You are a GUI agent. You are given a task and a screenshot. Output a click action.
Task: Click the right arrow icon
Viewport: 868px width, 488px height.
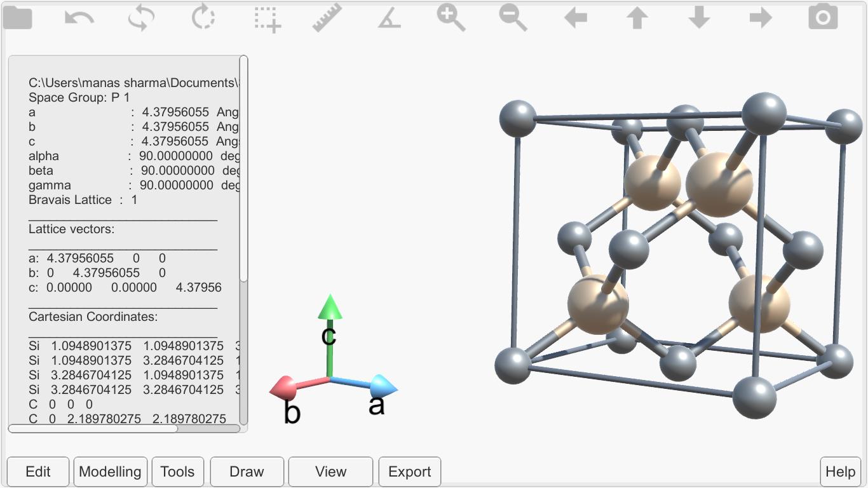[761, 18]
